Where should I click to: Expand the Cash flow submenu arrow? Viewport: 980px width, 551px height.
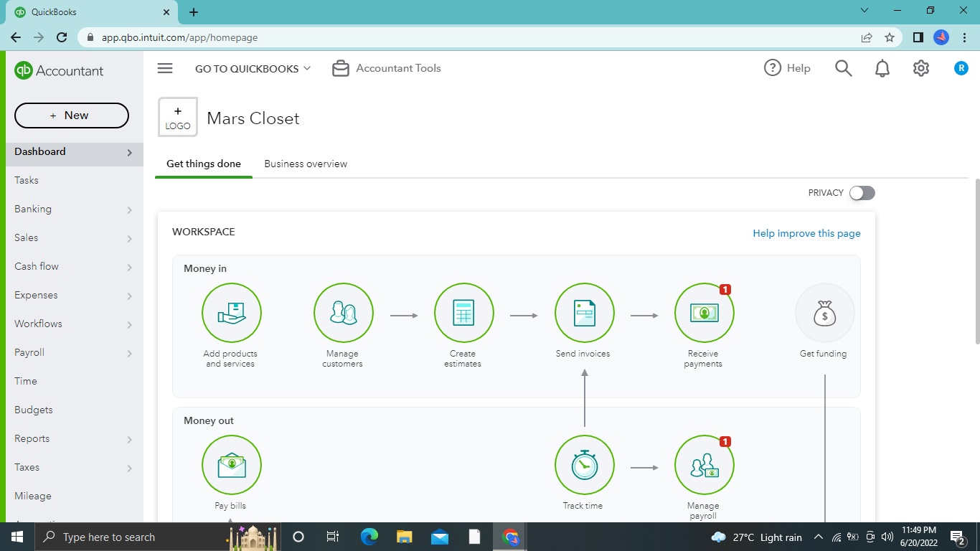(x=130, y=268)
